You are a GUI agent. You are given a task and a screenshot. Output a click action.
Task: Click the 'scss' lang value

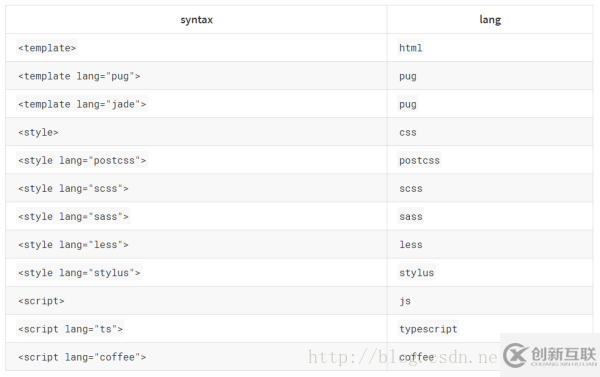click(411, 189)
